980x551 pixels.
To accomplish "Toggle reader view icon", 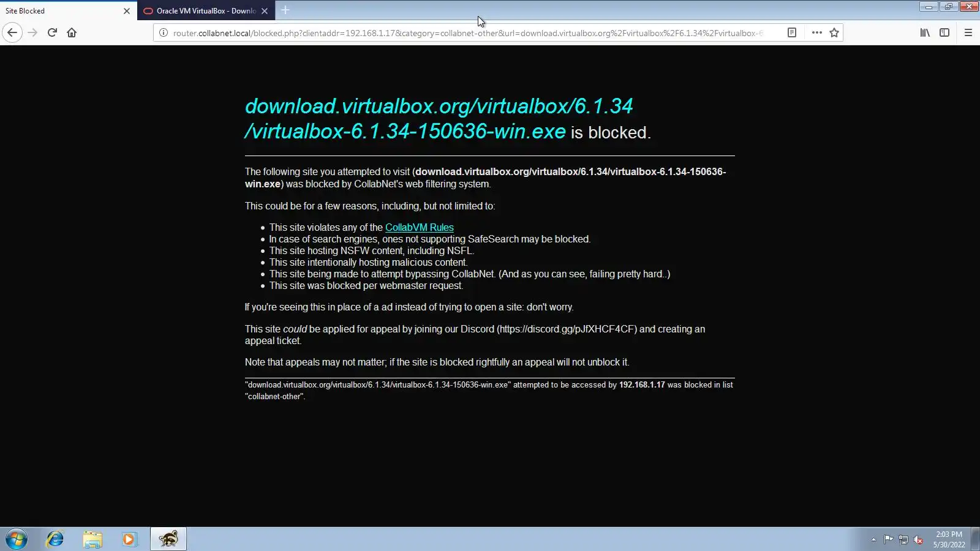I will (x=791, y=32).
